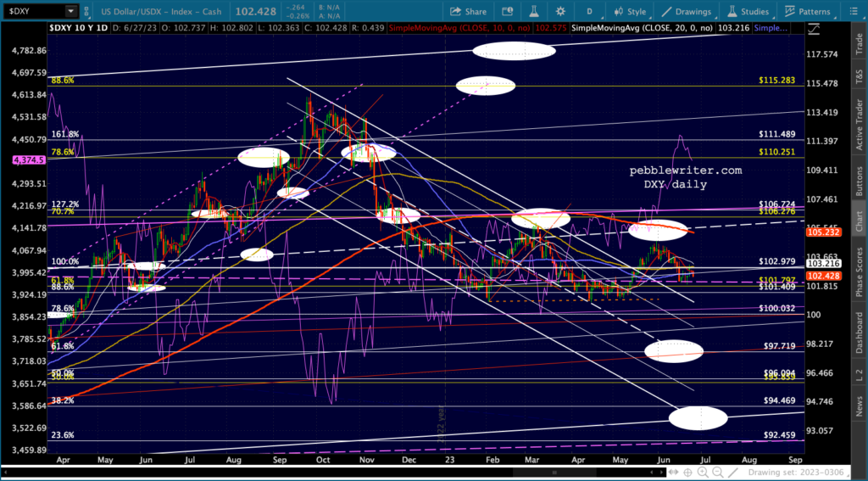Toggle the log scale curve icon
Screen dimensions: 868x481
(x=813, y=28)
